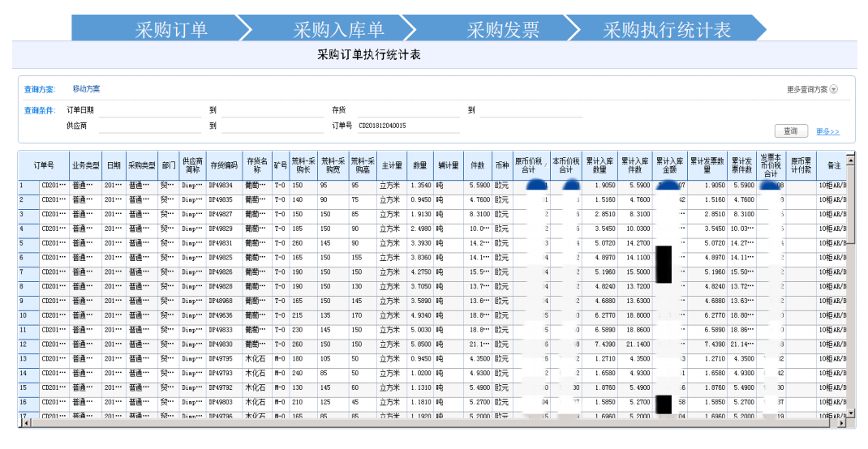Sort by the 存货编码 column header
Viewport: 868px width, 449px height.
[x=223, y=165]
